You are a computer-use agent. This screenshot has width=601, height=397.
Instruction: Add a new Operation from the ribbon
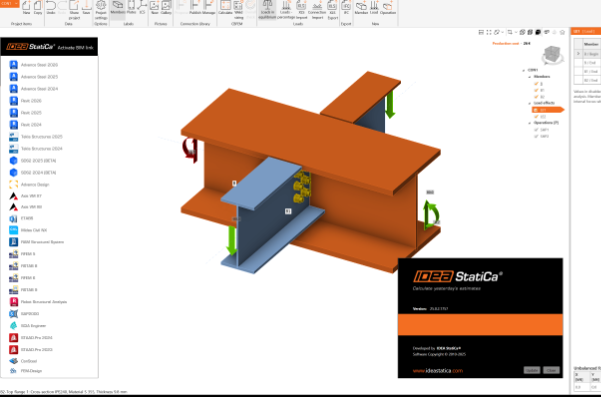click(x=388, y=8)
